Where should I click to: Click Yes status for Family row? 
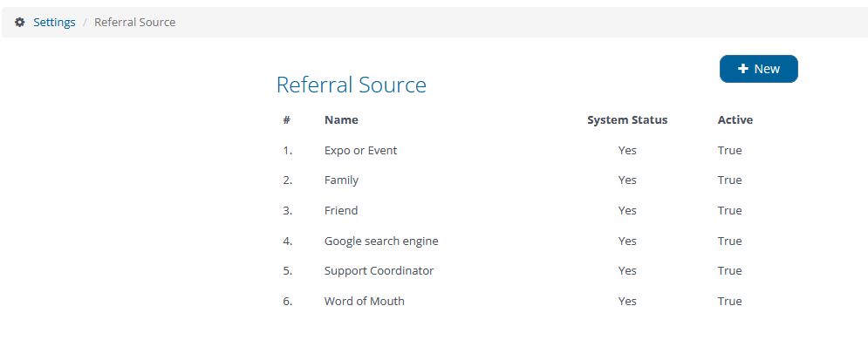pos(627,180)
